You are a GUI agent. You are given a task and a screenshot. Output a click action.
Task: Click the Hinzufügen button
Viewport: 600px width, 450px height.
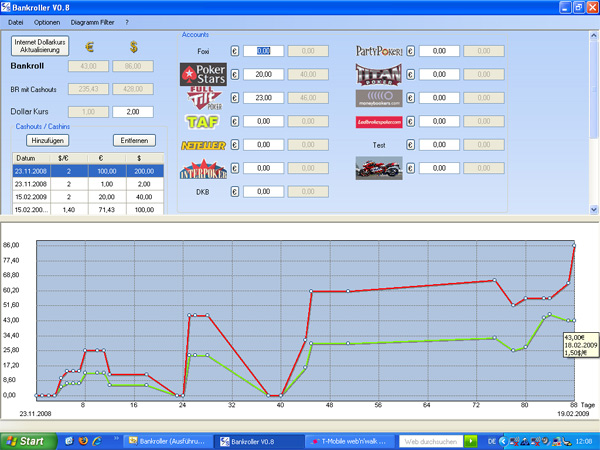click(x=47, y=140)
